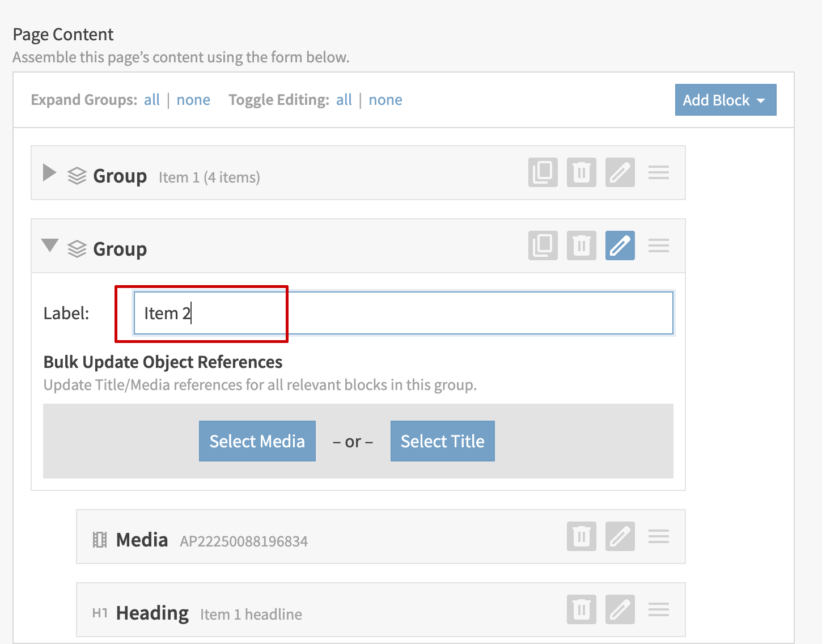Screen dimensions: 822x644
Task: Grab the Item 1 group drag handle
Action: [658, 172]
